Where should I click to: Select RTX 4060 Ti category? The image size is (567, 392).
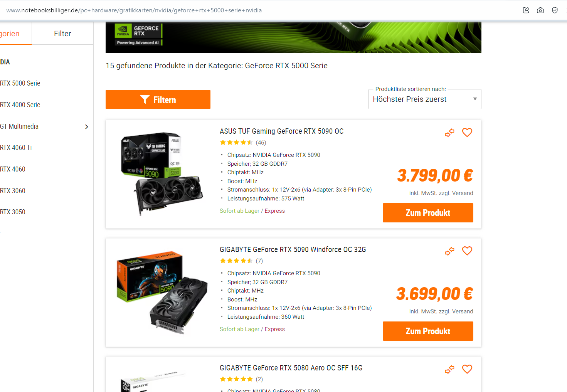[16, 148]
